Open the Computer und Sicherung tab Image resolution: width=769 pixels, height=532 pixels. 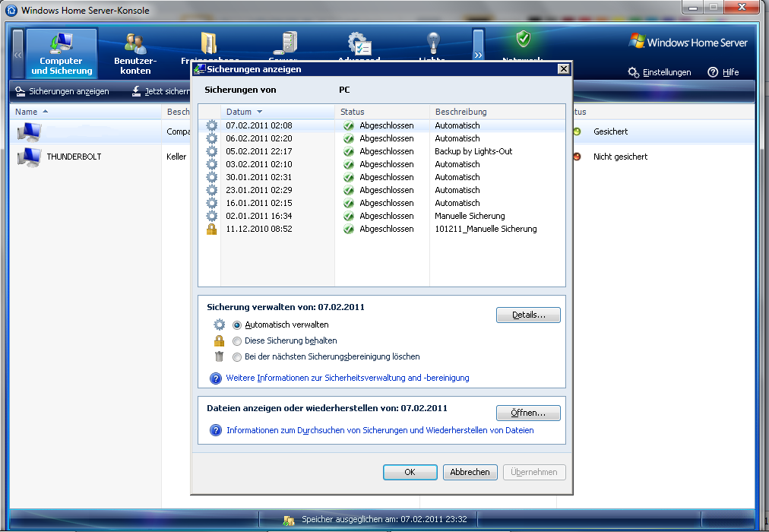[62, 53]
